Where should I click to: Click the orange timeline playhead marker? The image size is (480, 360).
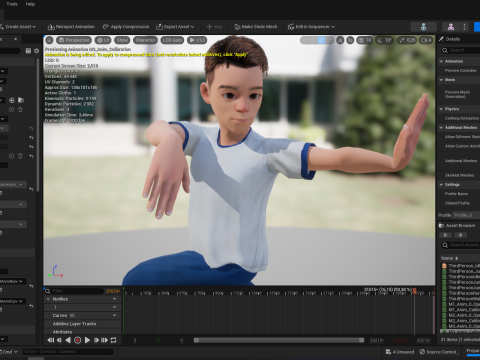[x=414, y=291]
